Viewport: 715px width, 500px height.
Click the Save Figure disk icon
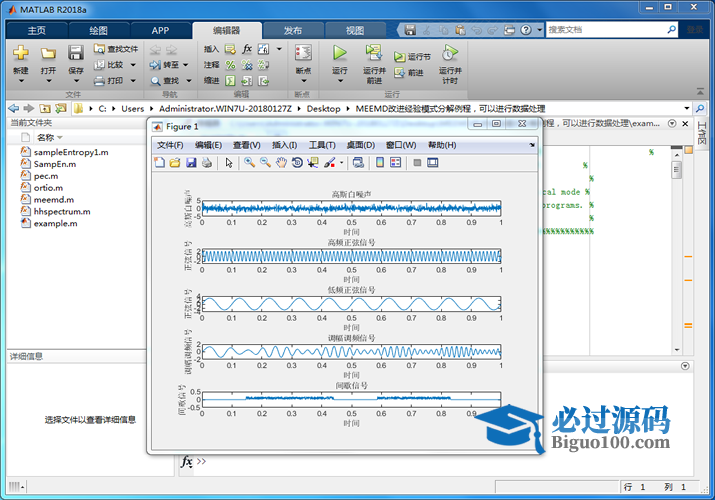[191, 162]
